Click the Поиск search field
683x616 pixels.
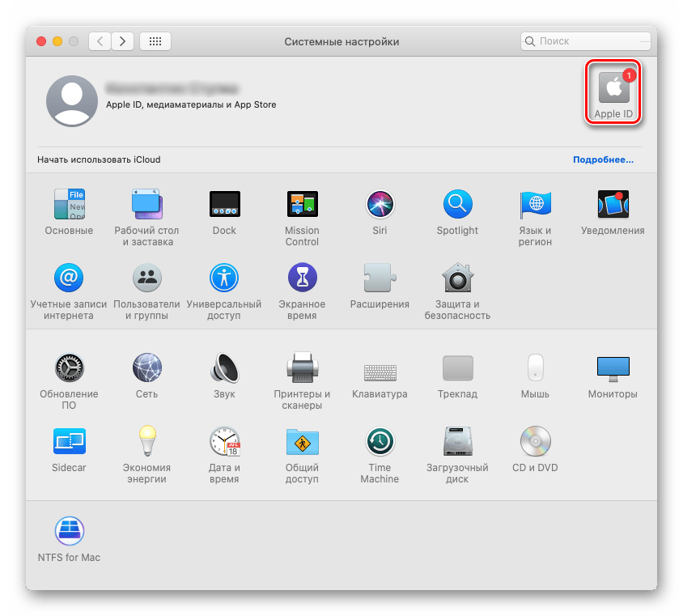(587, 41)
